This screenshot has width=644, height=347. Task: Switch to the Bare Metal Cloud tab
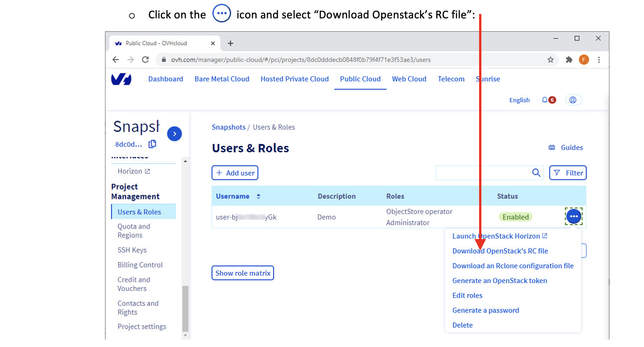(x=222, y=79)
